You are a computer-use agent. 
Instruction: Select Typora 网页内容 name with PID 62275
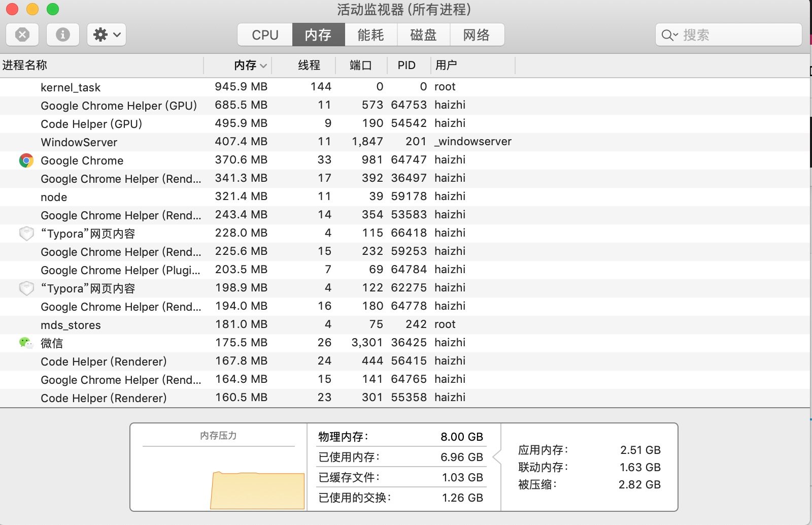coord(88,288)
